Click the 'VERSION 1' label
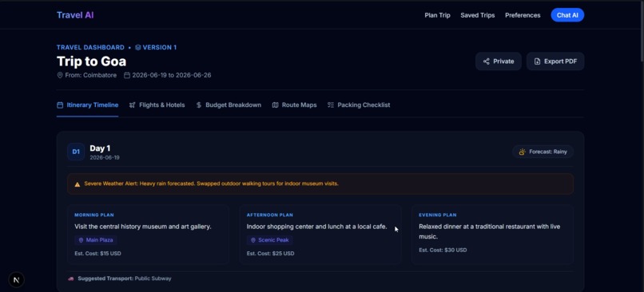This screenshot has width=644, height=292. (159, 48)
